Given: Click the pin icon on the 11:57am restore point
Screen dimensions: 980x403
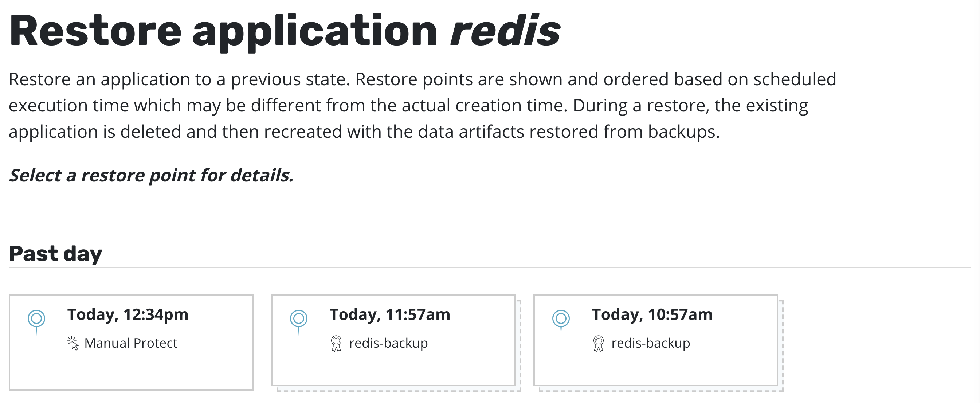Looking at the screenshot, I should coord(299,319).
